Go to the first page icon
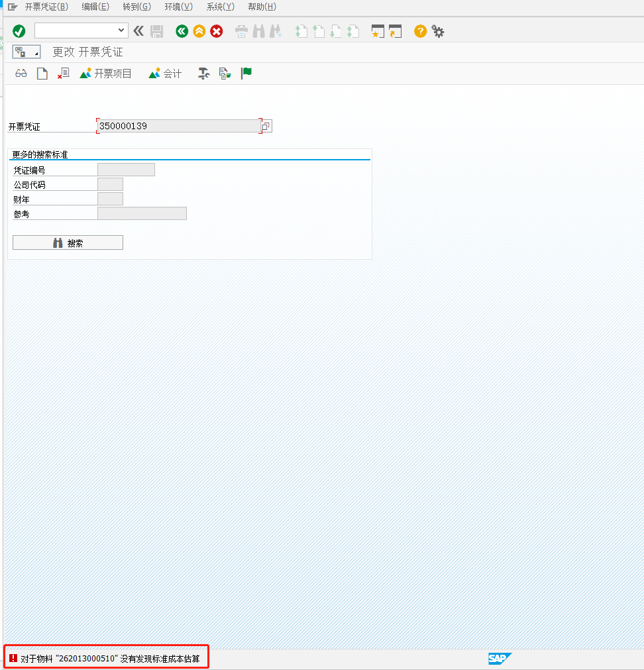644x670 pixels. coord(301,31)
